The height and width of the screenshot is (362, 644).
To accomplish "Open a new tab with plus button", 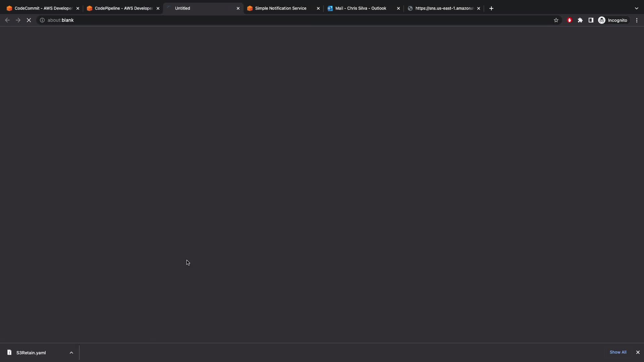I will [491, 8].
